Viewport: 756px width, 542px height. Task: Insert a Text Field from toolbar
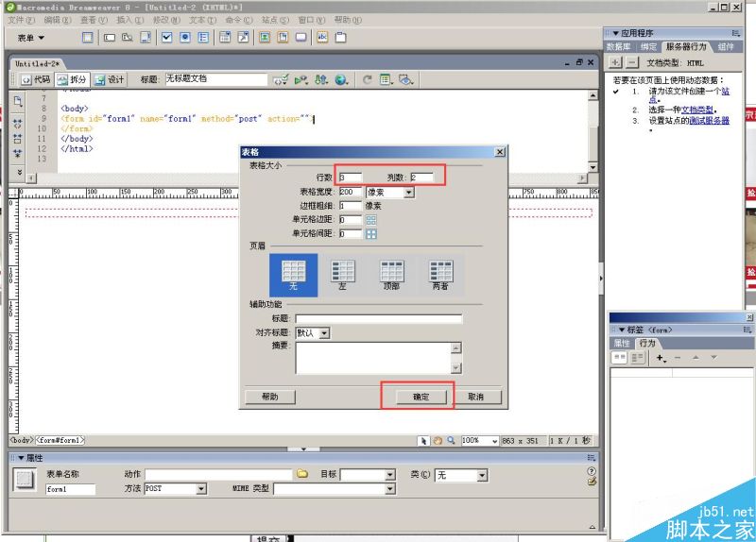point(110,38)
